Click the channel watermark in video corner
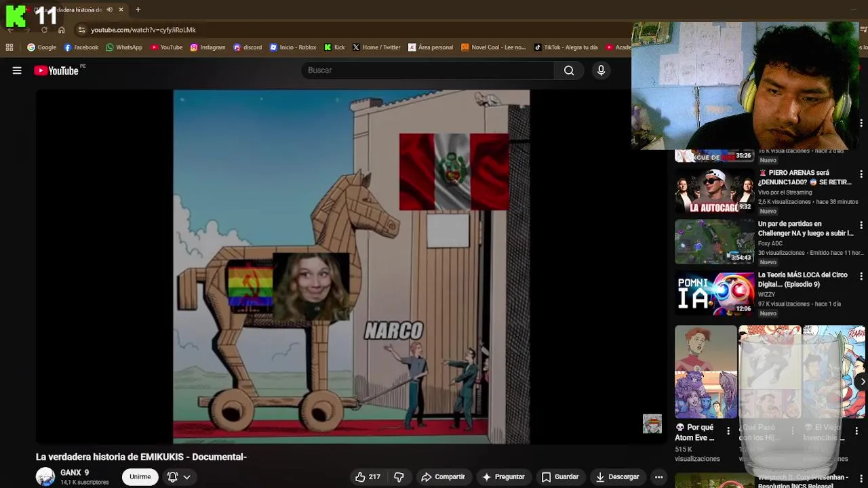868x488 pixels. pyautogui.click(x=652, y=424)
